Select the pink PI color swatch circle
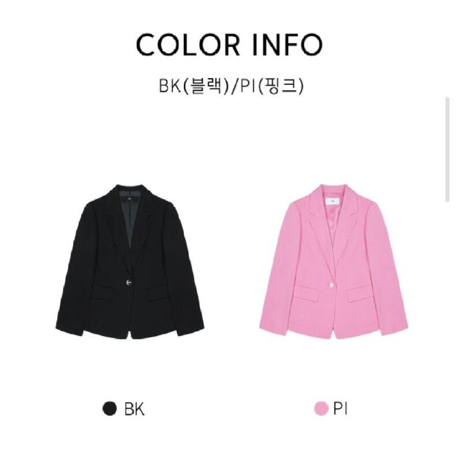This screenshot has height=476, width=462. point(322,408)
